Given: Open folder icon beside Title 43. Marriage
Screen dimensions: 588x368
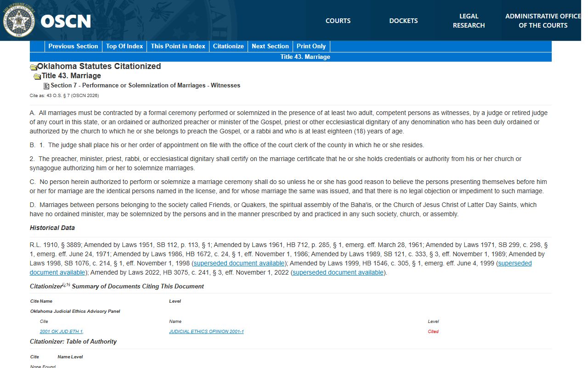Looking at the screenshot, I should pyautogui.click(x=37, y=76).
